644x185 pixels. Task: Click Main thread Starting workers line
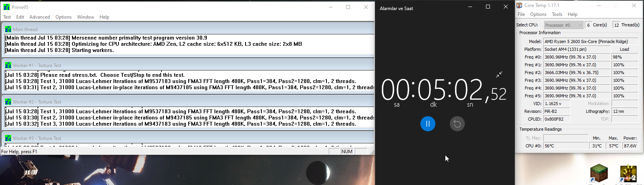(x=60, y=50)
